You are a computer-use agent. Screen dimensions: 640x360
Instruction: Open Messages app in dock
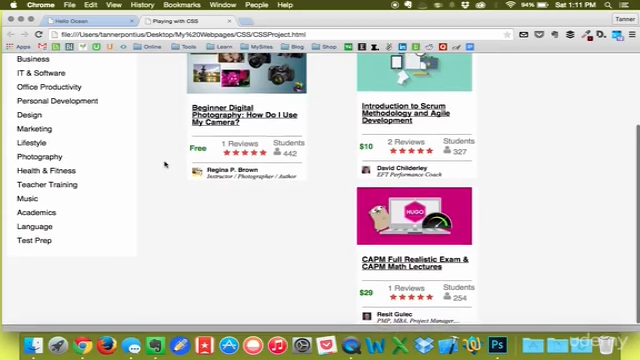131,346
